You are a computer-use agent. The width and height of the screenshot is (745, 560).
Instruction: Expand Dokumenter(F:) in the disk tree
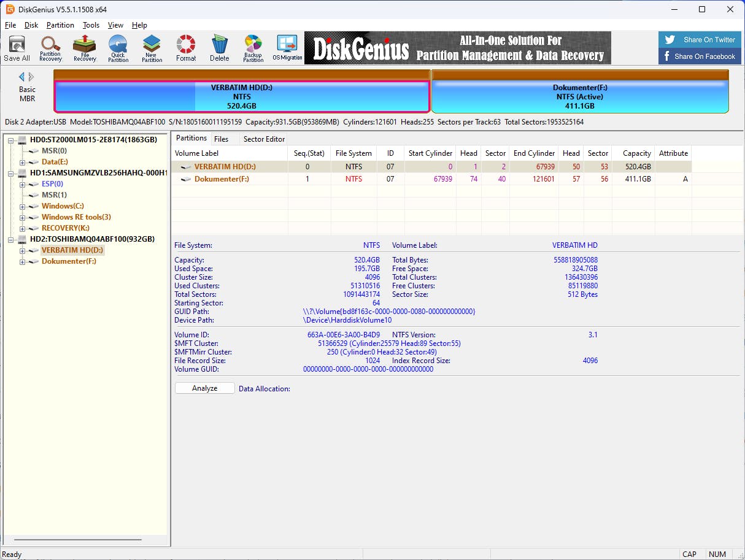23,261
